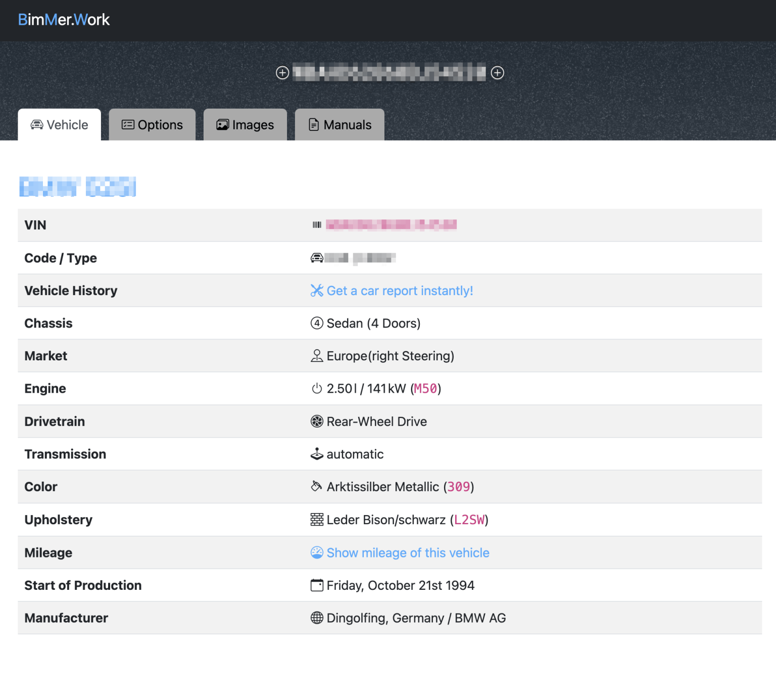776x700 pixels.
Task: Click the barcode icon in VIN row
Action: click(317, 225)
